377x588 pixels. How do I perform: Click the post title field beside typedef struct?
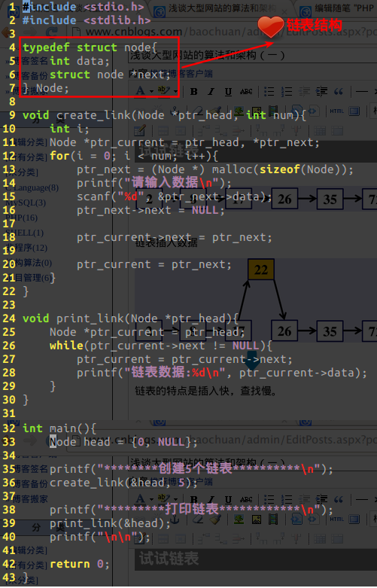(x=252, y=56)
